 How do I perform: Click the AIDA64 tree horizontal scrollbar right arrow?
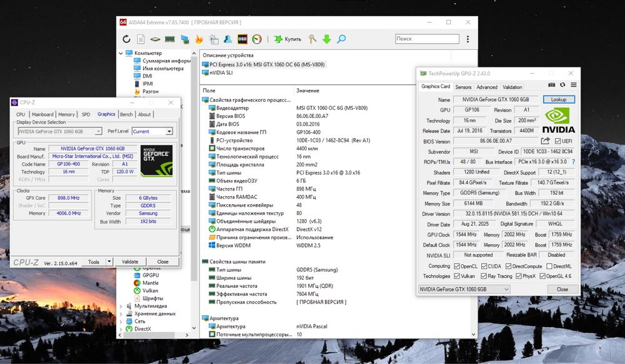pyautogui.click(x=187, y=335)
